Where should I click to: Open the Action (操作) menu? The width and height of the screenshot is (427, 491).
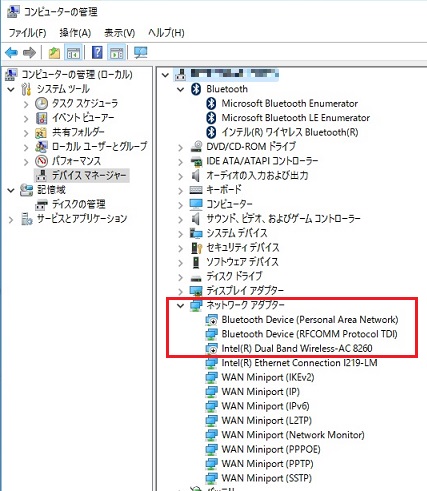pyautogui.click(x=75, y=33)
